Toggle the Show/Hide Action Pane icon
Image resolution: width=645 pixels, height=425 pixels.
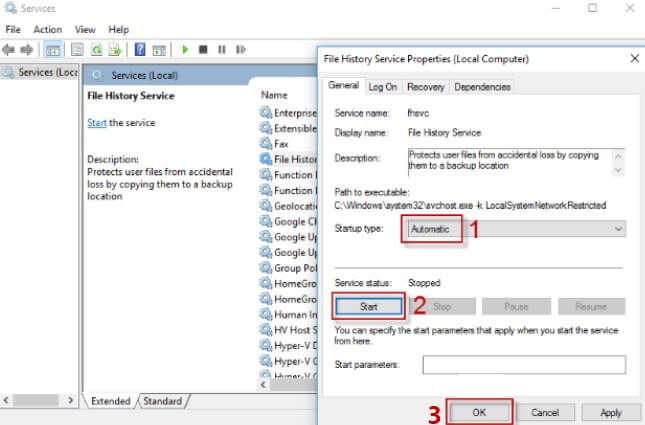point(159,50)
